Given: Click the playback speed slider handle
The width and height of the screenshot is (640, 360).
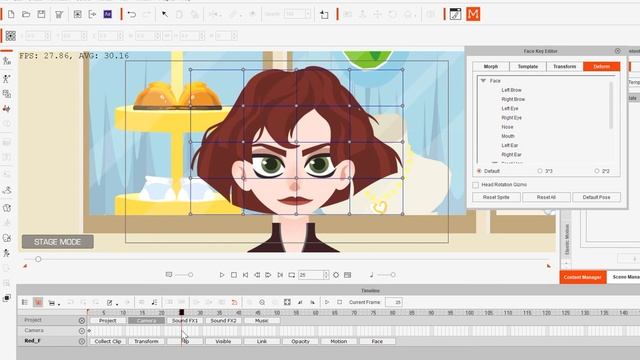Looking at the screenshot, I should [190, 275].
